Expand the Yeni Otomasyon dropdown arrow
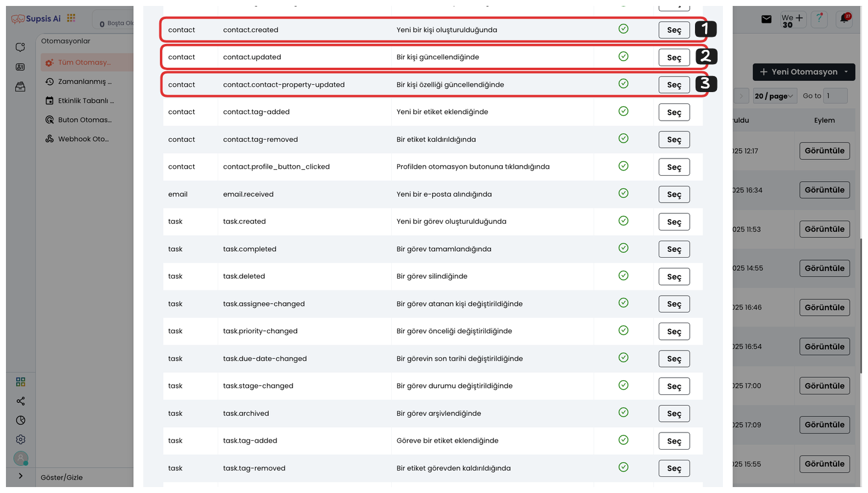Viewport: 868px width, 493px height. tap(846, 72)
